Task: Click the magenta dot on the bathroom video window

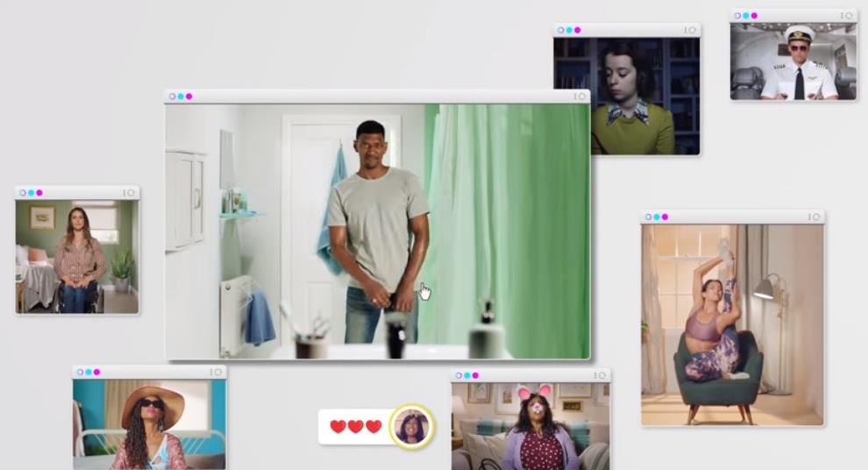Action: coord(189,96)
